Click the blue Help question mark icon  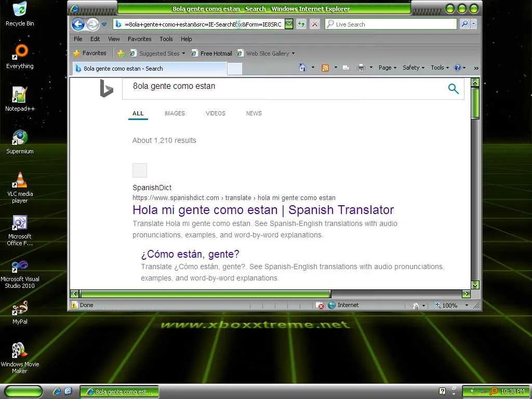coord(457,68)
